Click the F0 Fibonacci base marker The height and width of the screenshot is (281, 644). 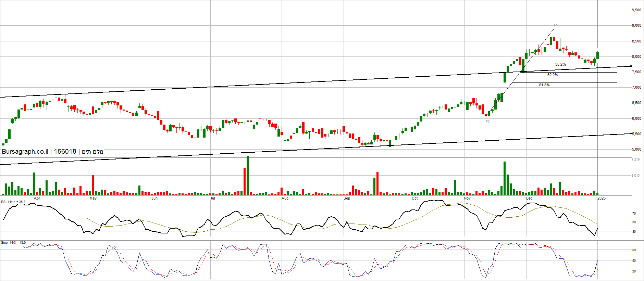(x=487, y=122)
